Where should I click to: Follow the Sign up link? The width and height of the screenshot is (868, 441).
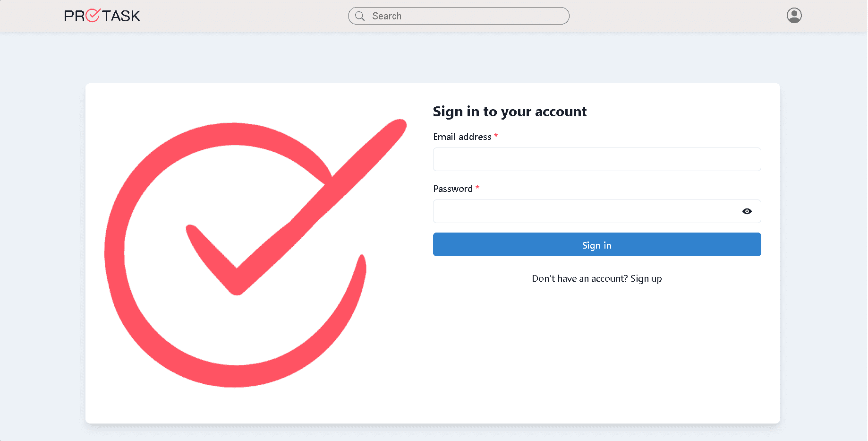coord(646,278)
